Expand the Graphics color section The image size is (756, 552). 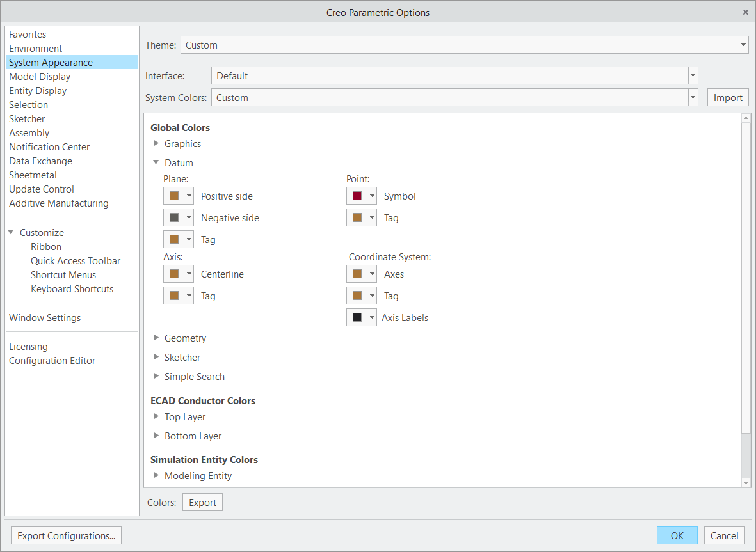click(x=156, y=143)
